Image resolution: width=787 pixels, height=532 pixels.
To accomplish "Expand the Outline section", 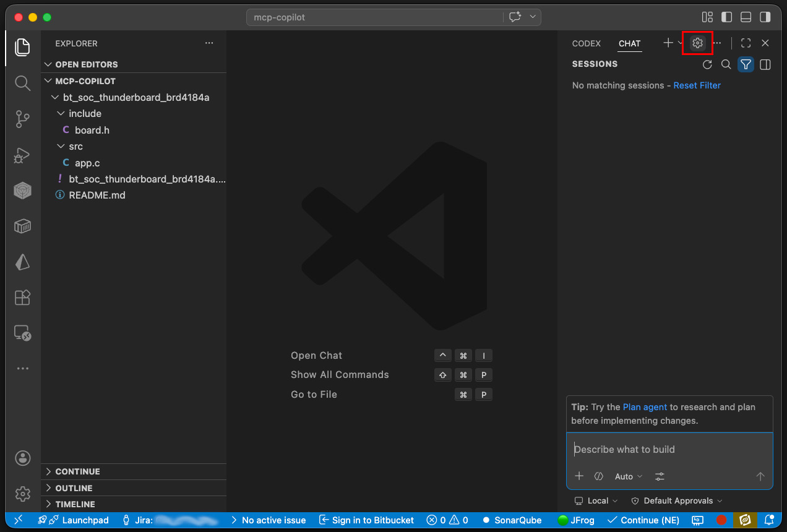I will click(134, 488).
